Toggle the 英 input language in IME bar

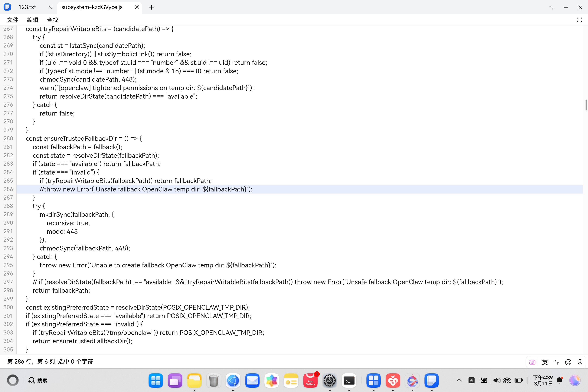[545, 362]
